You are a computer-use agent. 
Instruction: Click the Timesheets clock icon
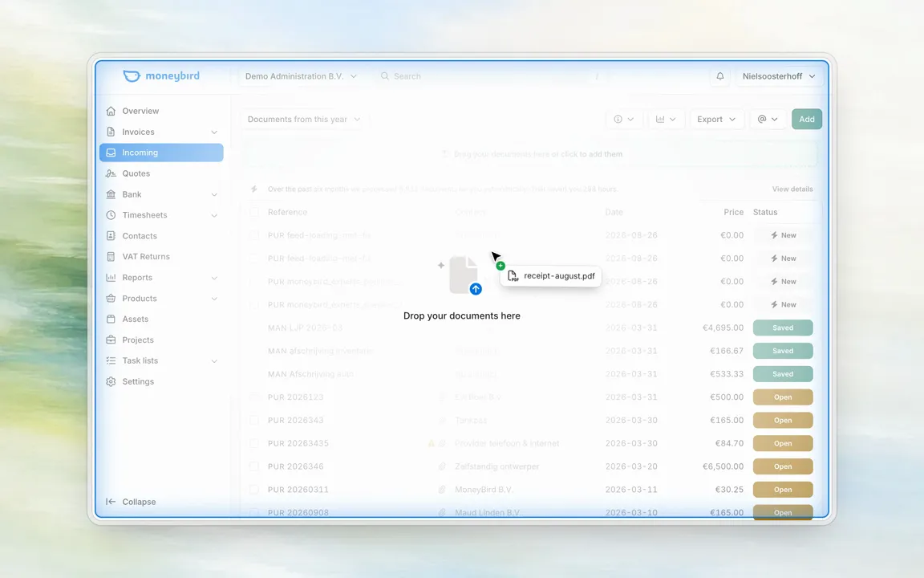[x=111, y=214]
